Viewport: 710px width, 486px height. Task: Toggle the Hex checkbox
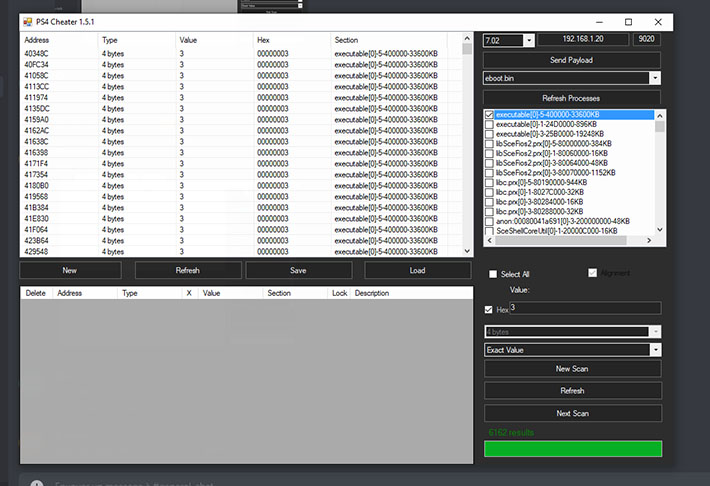coord(489,310)
